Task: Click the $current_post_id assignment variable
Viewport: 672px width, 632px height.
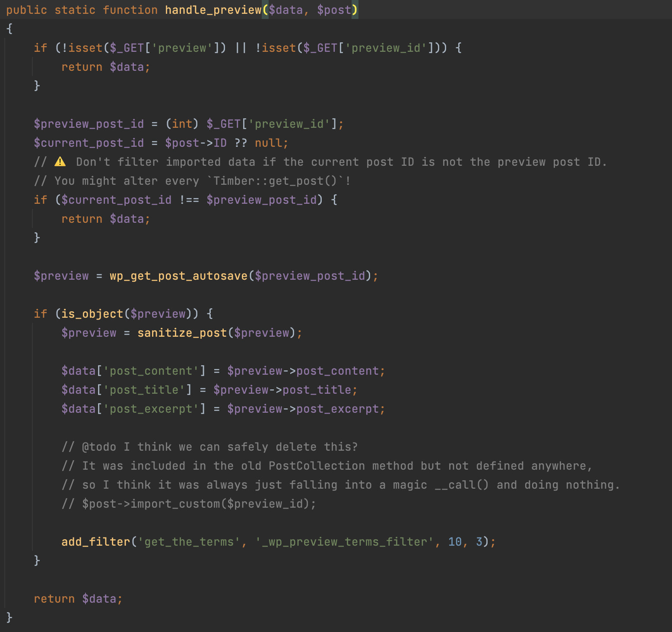Action: (x=89, y=143)
